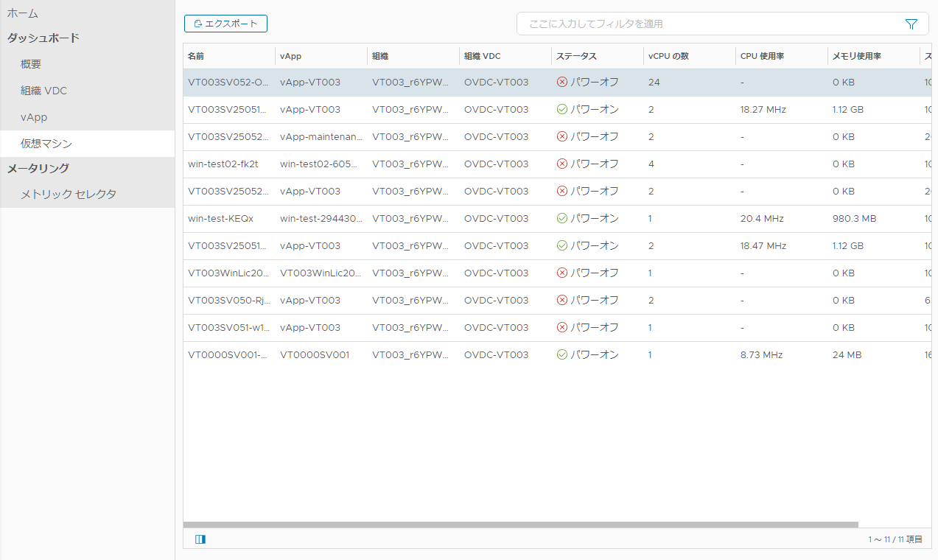This screenshot has width=938, height=560.
Task: Click power-off status icon for win-test02-fk2t
Action: [x=562, y=164]
